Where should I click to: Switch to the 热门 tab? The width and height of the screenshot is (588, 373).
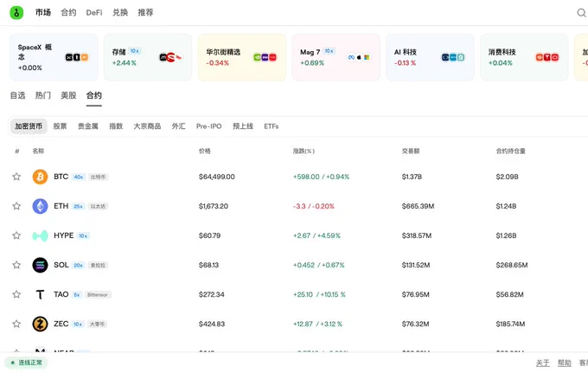click(43, 96)
